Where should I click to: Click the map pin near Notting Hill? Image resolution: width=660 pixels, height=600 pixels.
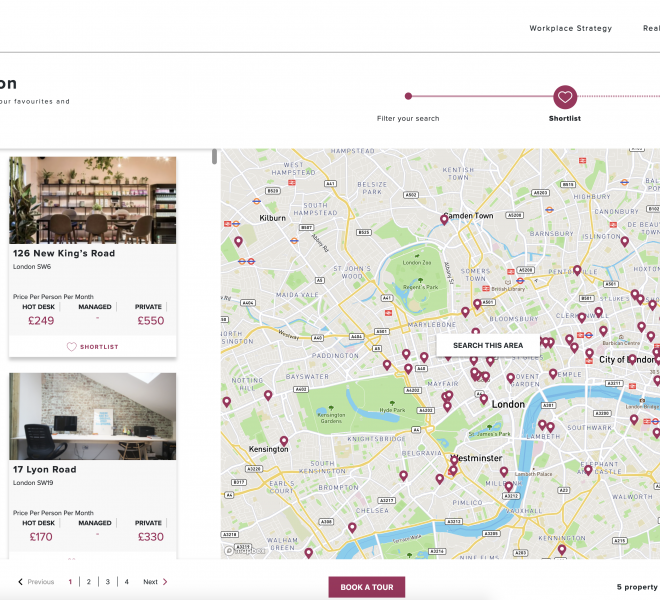click(268, 395)
